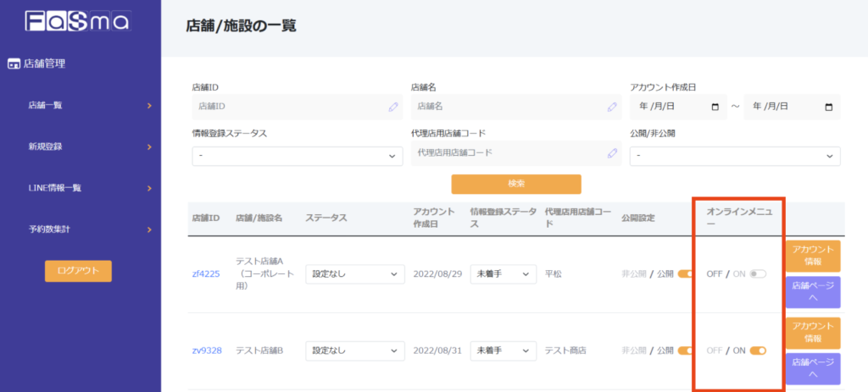Open the 情報登録ステータス filter dropdown
The width and height of the screenshot is (868, 392).
tap(297, 156)
